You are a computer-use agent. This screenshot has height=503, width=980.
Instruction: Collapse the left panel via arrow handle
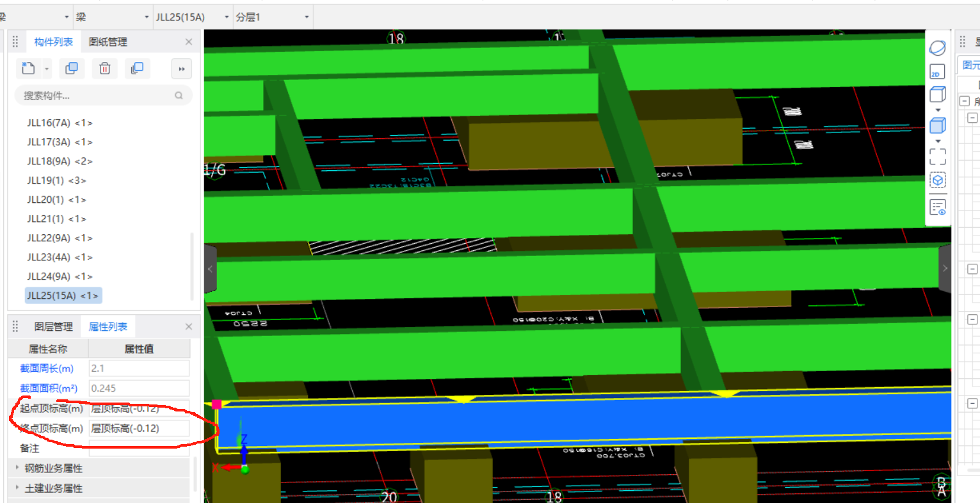(x=210, y=269)
